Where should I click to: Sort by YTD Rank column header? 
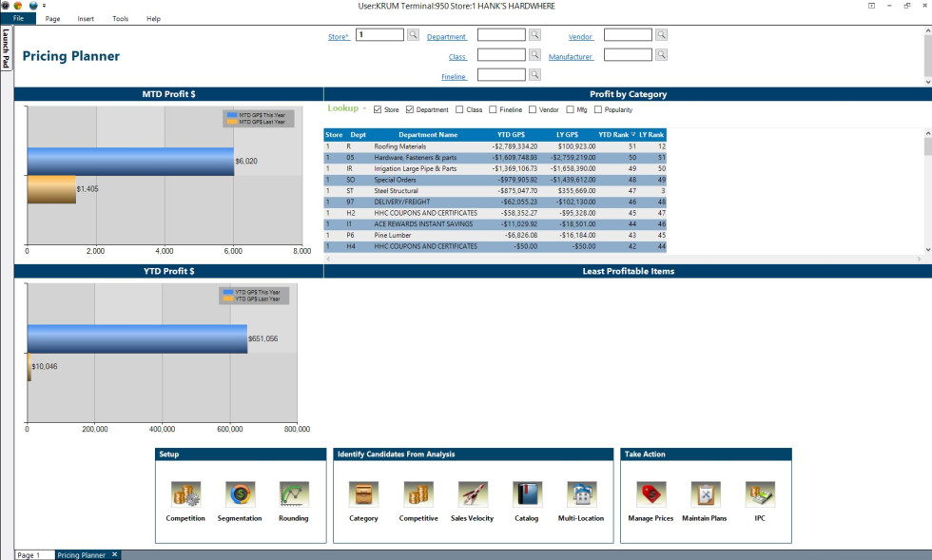point(613,135)
